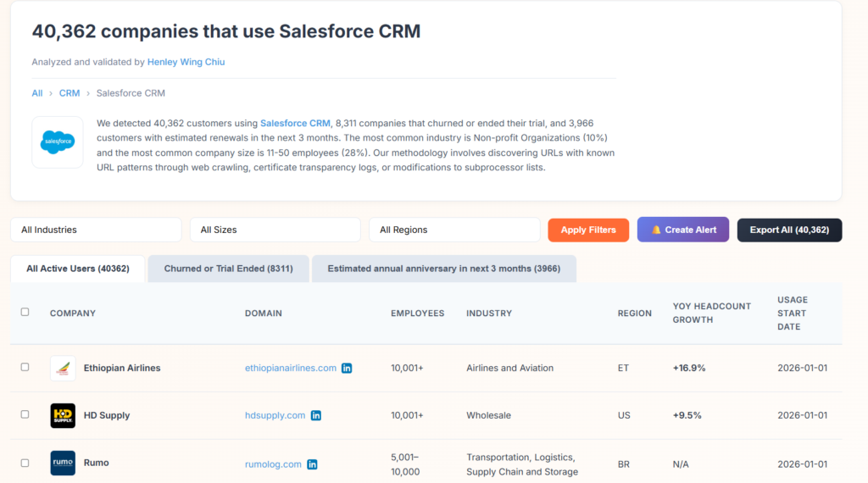Open Estimated annual anniversary tab
The height and width of the screenshot is (483, 868).
(443, 269)
